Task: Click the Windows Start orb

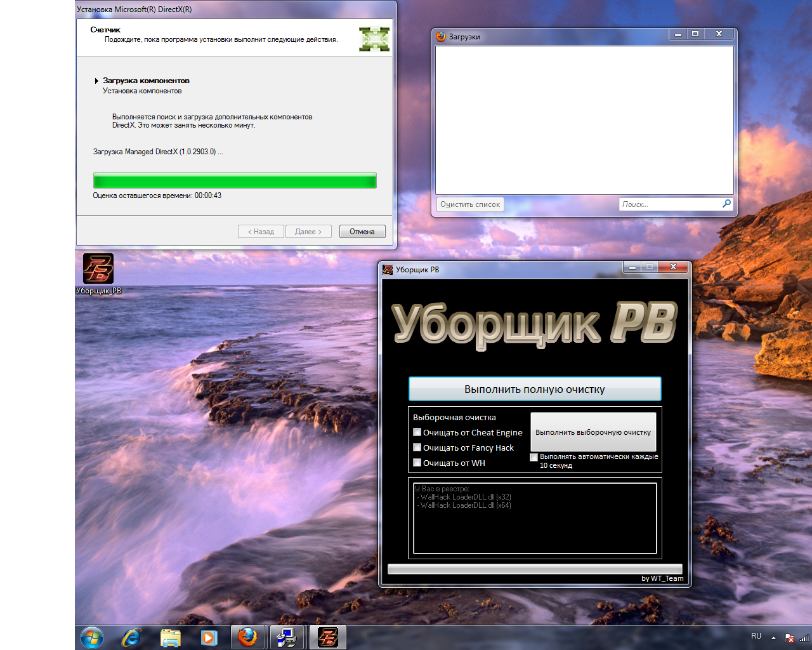Action: [92, 637]
